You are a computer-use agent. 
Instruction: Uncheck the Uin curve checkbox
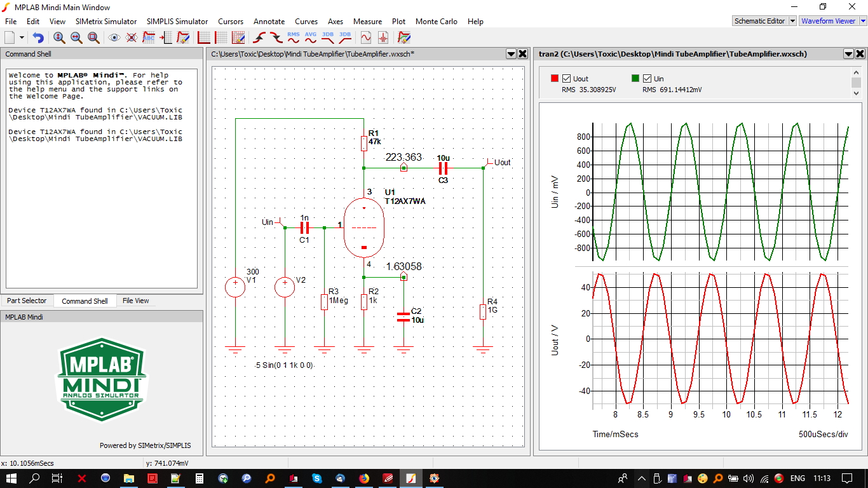(647, 78)
